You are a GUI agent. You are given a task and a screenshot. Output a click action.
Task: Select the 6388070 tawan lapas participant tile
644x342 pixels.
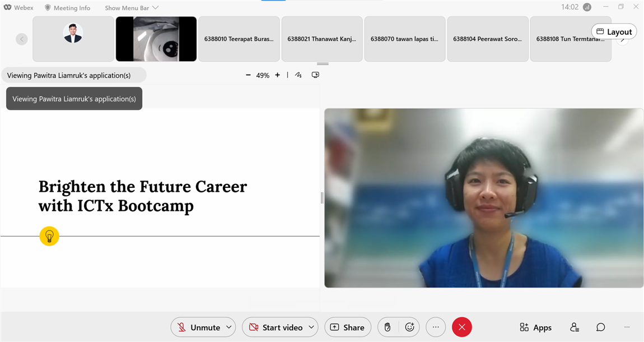(x=404, y=39)
